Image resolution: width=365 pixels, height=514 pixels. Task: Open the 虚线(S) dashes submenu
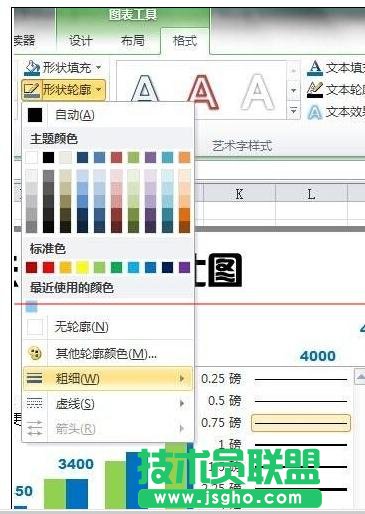tap(108, 404)
